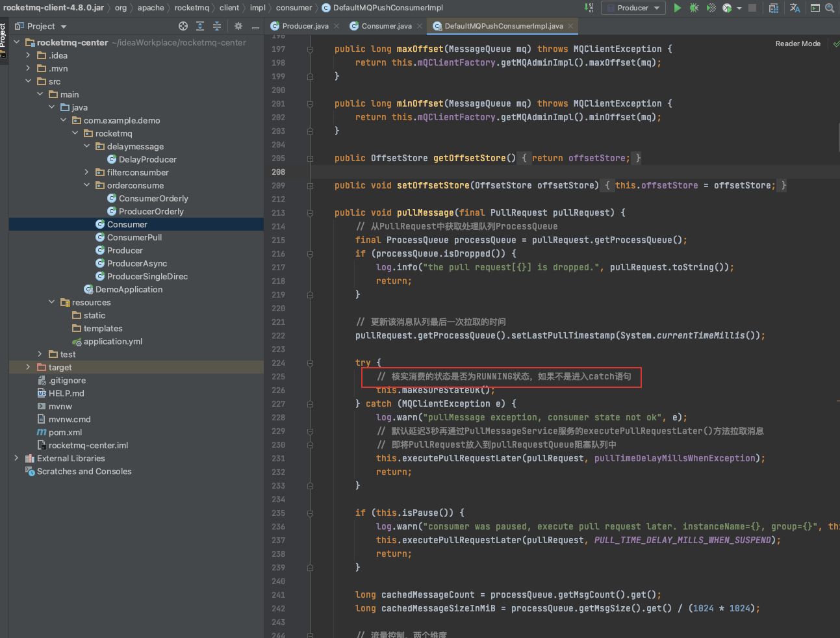Click 'consumer' breadcrumb in navigation bar

pos(294,8)
